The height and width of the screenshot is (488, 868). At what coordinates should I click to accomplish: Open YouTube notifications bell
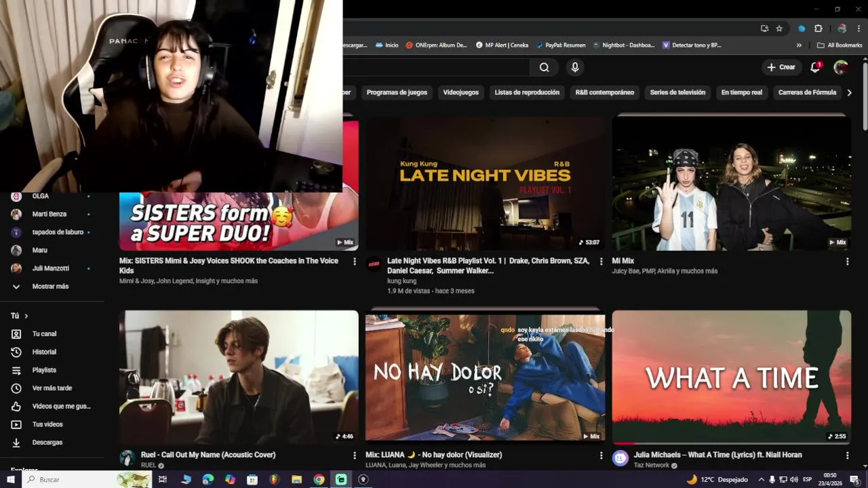pyautogui.click(x=816, y=67)
